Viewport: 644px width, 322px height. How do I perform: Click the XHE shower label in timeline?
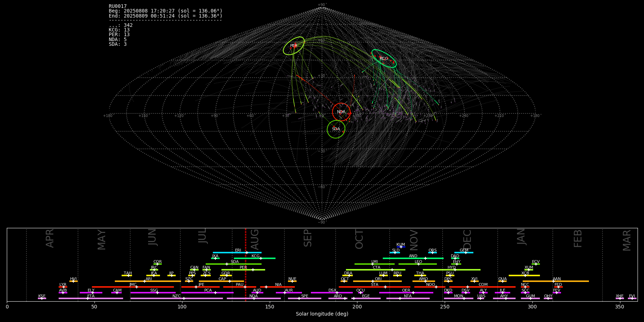[620, 296]
